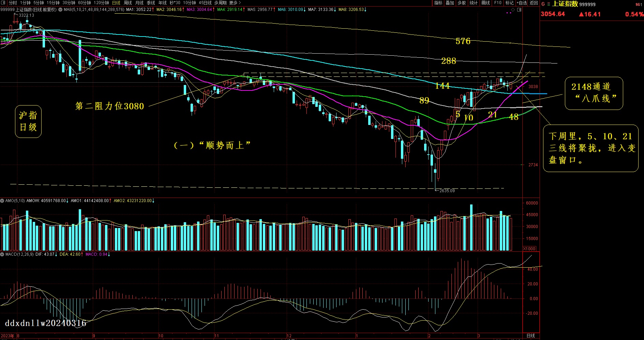
Task: Switch to 分时 intraday view
Action: tap(13, 3)
